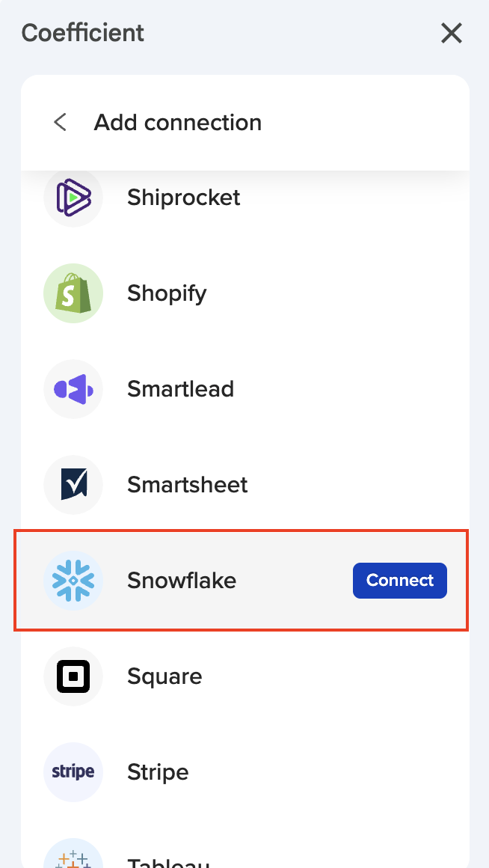Select the Smartlead connection label
Viewport: 489px width, 868px height.
point(180,389)
